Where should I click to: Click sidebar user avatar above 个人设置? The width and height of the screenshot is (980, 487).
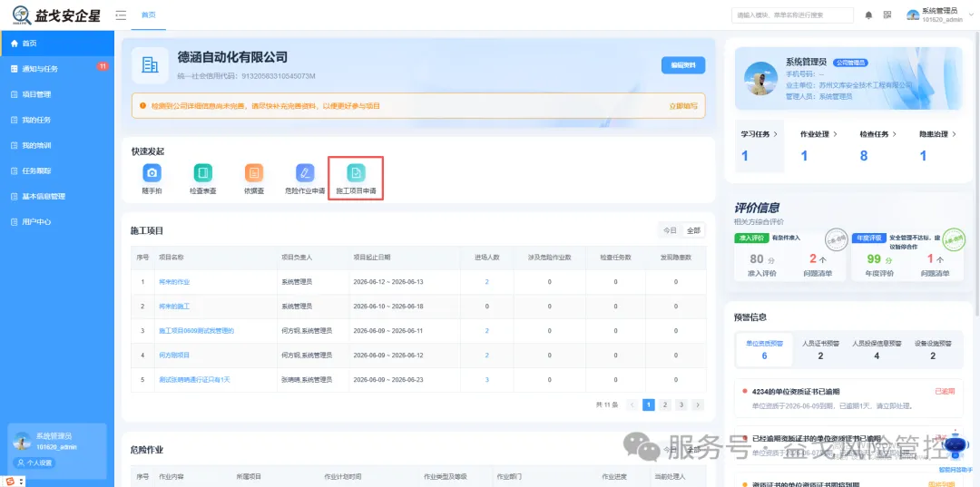click(22, 441)
